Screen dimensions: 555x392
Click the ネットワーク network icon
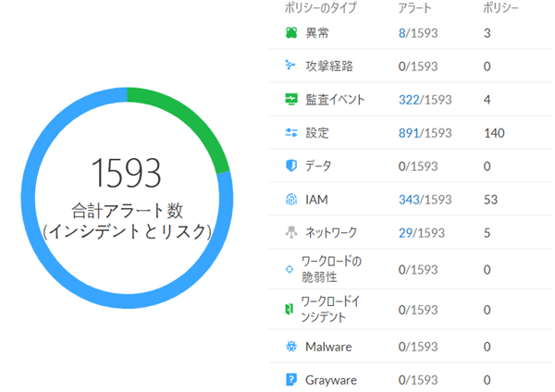coord(291,232)
